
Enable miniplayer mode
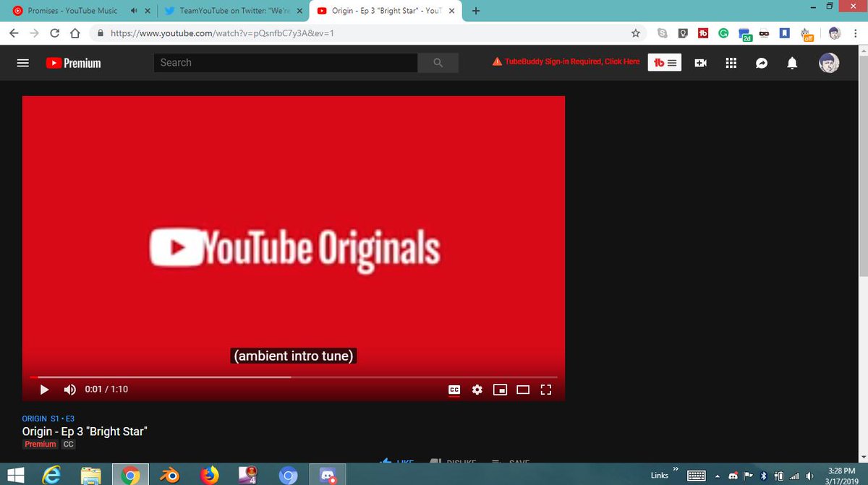[500, 390]
